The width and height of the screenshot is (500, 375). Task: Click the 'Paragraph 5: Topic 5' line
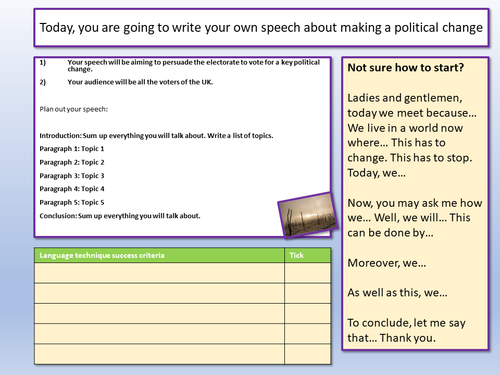click(x=72, y=202)
